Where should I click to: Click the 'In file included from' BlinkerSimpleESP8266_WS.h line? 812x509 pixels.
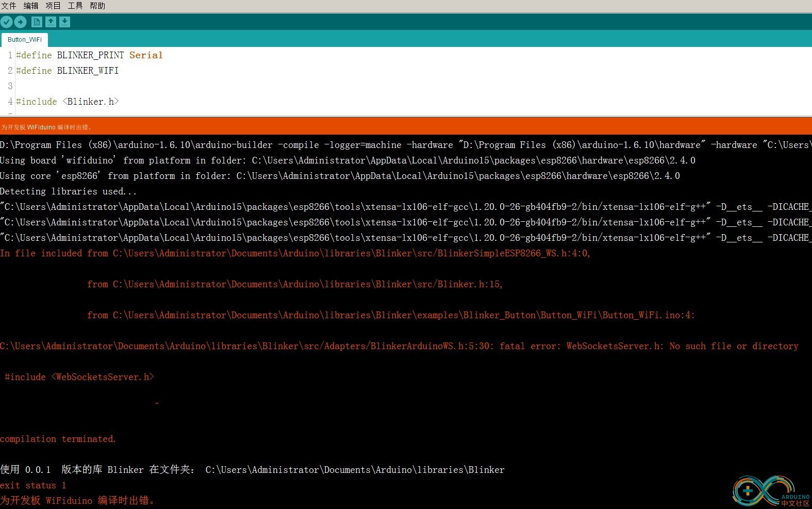point(295,253)
